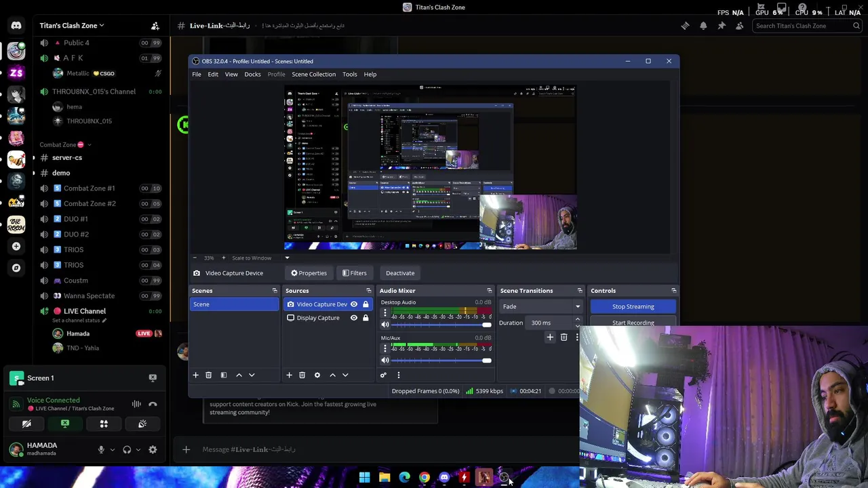Open Discord headphone output options chevron
This screenshot has height=488, width=868.
(138, 449)
